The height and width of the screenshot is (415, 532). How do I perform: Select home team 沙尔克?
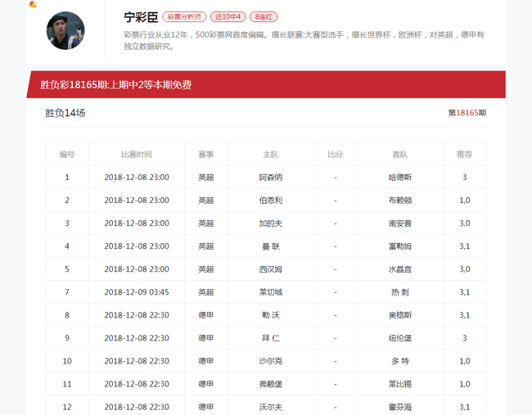[271, 361]
